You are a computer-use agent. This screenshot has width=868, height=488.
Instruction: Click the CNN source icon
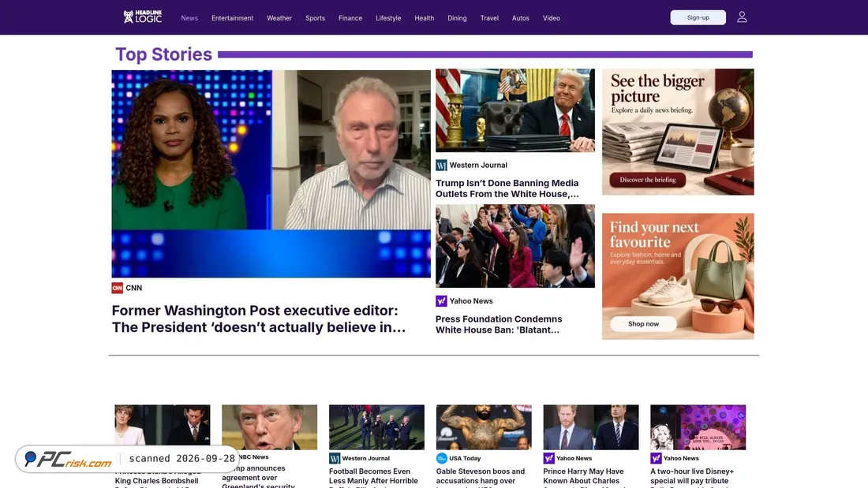[x=117, y=288]
